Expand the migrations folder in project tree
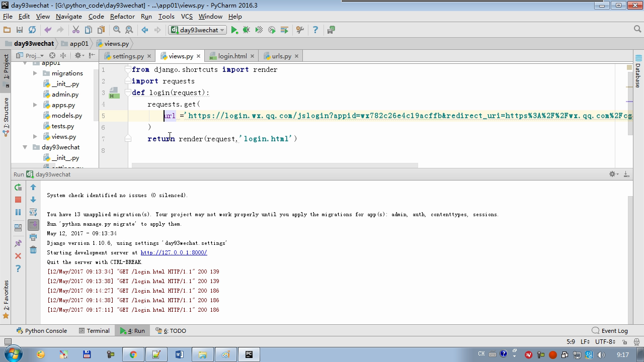 [35, 73]
